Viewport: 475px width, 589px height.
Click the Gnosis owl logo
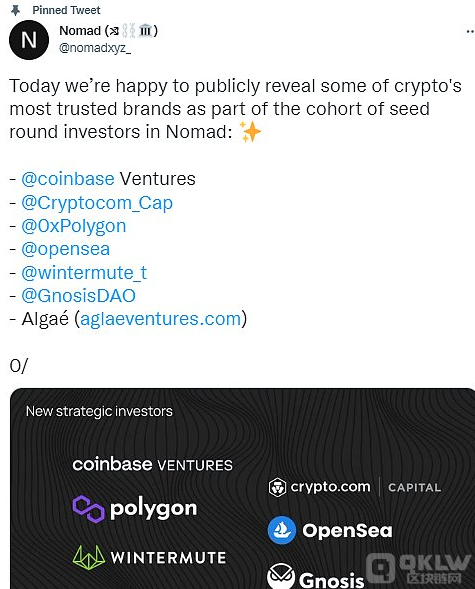281,577
